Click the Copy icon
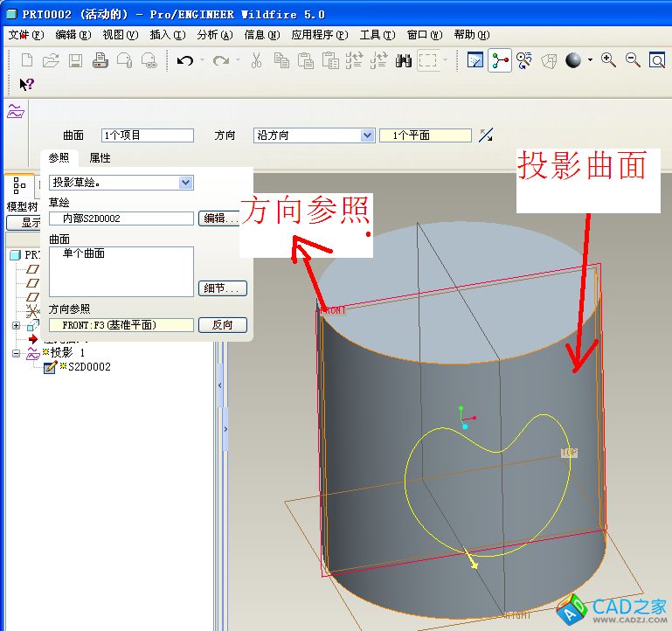This screenshot has height=631, width=672. pos(281,60)
